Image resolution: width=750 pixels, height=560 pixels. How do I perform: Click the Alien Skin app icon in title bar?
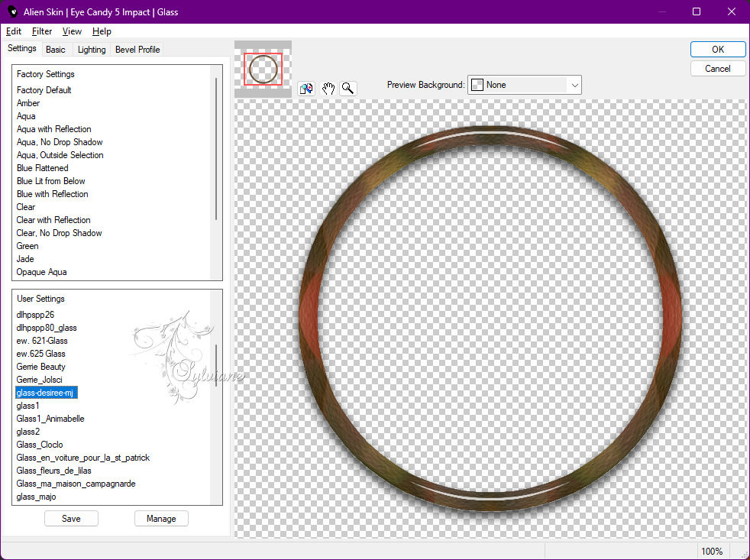12,11
